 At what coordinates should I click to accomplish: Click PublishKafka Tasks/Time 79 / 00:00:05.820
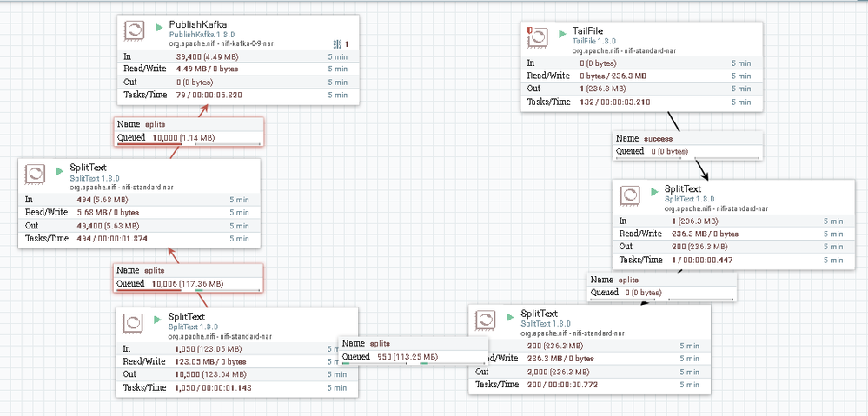[209, 95]
